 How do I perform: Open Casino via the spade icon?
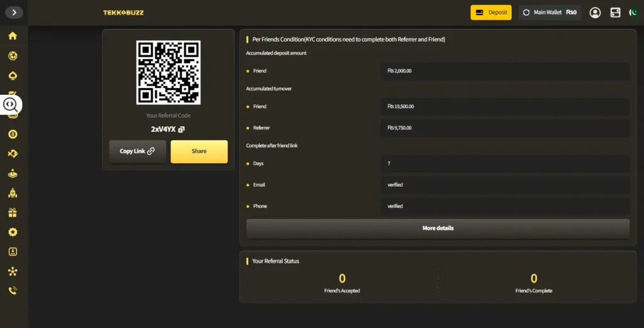pyautogui.click(x=13, y=75)
